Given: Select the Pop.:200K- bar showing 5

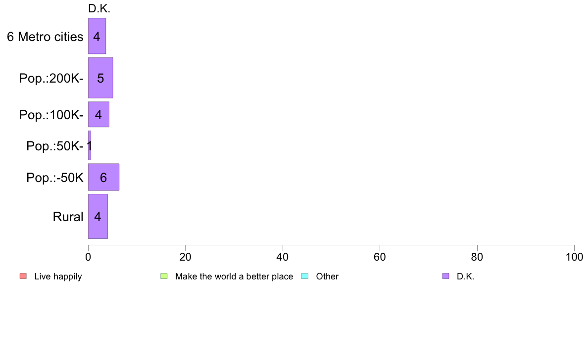Looking at the screenshot, I should pos(100,78).
